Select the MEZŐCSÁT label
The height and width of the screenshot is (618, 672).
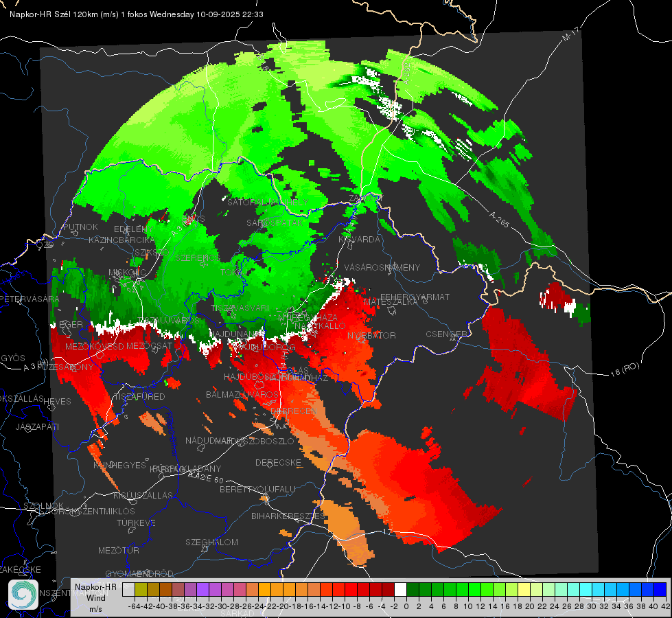coord(149,345)
